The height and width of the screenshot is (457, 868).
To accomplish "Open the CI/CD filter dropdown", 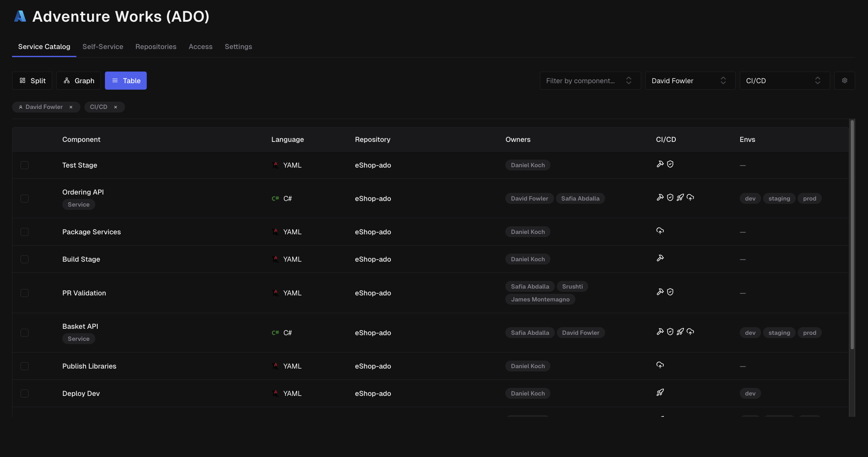I will click(x=784, y=80).
